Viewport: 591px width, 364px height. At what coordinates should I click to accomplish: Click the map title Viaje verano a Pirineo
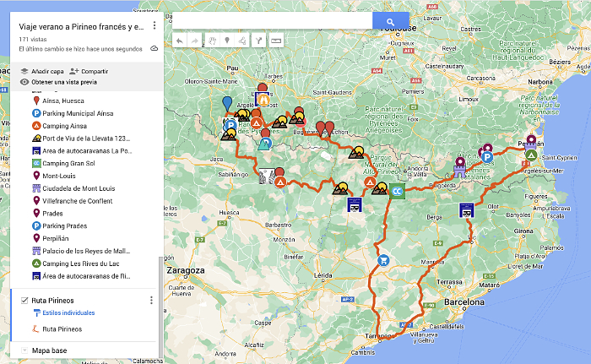click(x=81, y=27)
